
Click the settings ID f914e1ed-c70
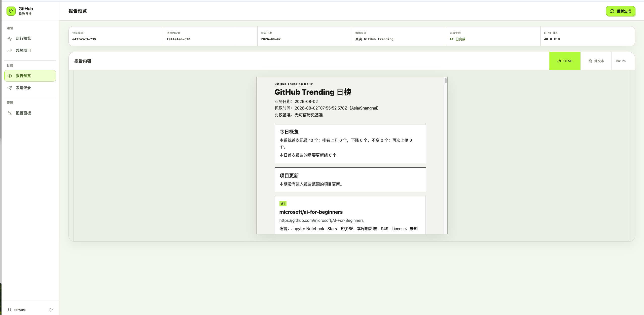pos(178,39)
